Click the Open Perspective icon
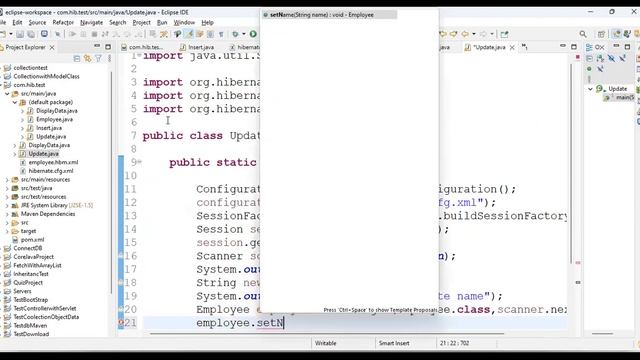This screenshot has height=360, width=640. 601,34
